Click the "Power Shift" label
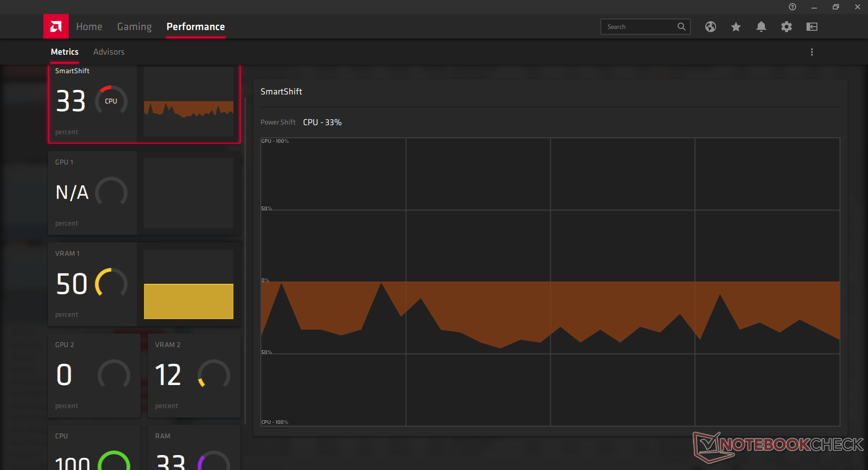This screenshot has height=470, width=868. click(x=278, y=122)
